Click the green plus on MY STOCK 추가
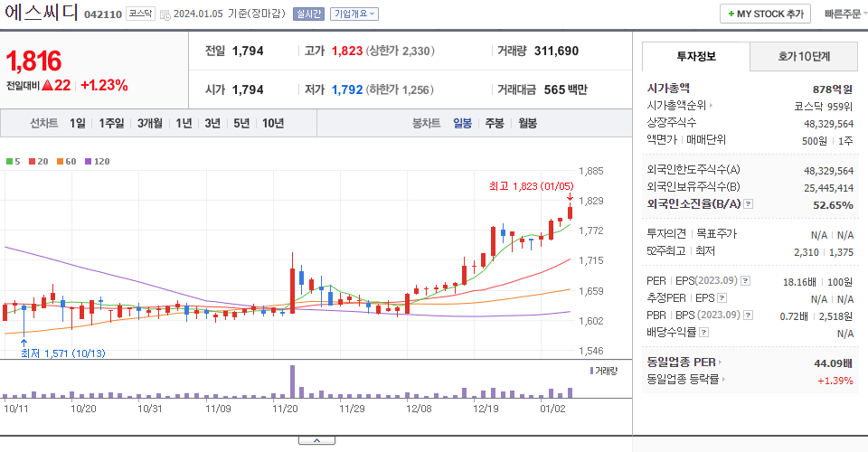This screenshot has height=452, width=868. point(731,14)
